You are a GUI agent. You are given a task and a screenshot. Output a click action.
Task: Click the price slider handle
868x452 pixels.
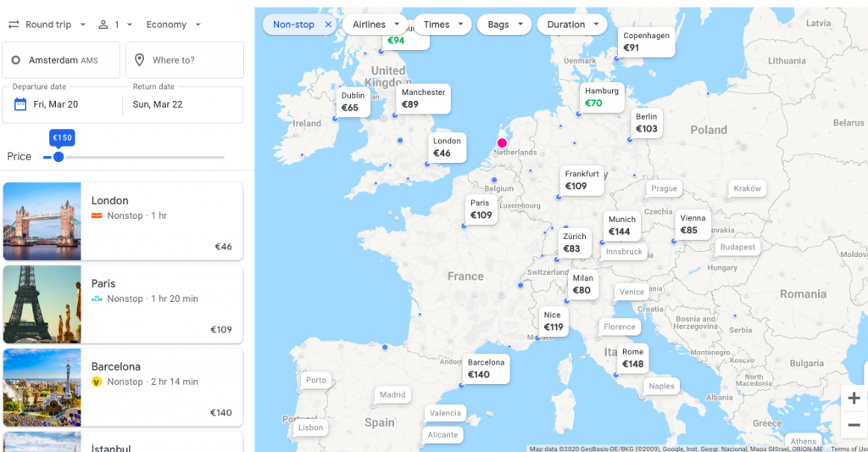click(x=58, y=157)
